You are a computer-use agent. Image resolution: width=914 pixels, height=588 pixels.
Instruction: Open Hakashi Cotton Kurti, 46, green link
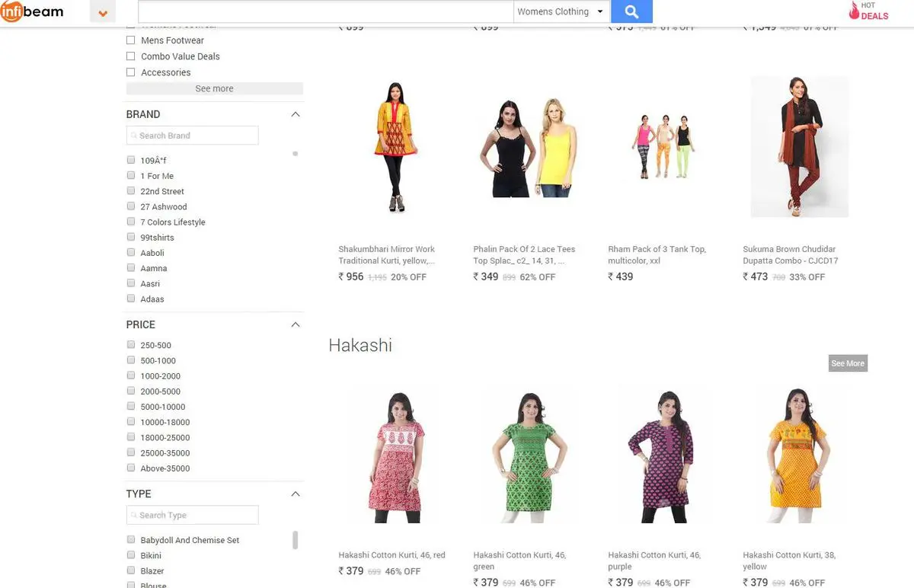coord(519,561)
